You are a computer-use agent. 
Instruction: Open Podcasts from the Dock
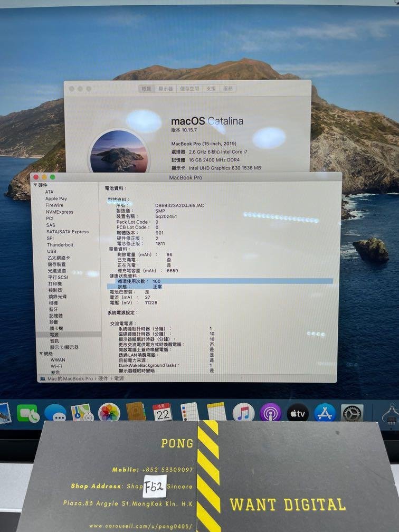270,412
